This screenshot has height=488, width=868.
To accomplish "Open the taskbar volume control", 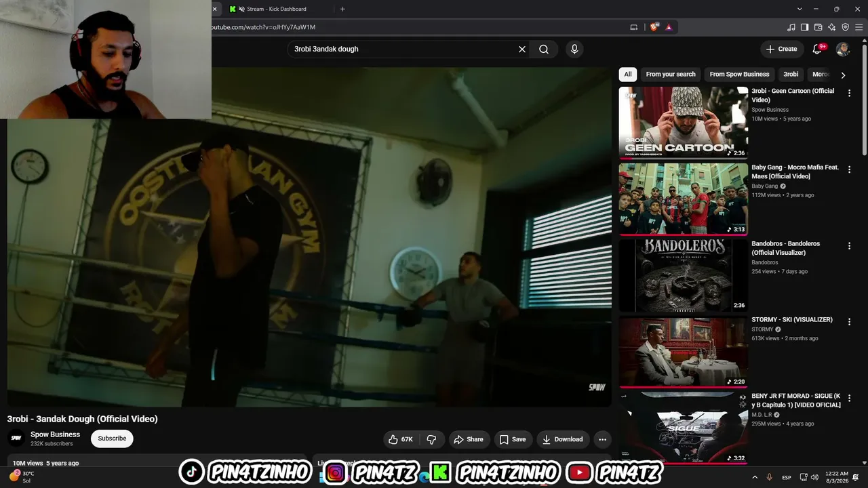I will coord(814,477).
